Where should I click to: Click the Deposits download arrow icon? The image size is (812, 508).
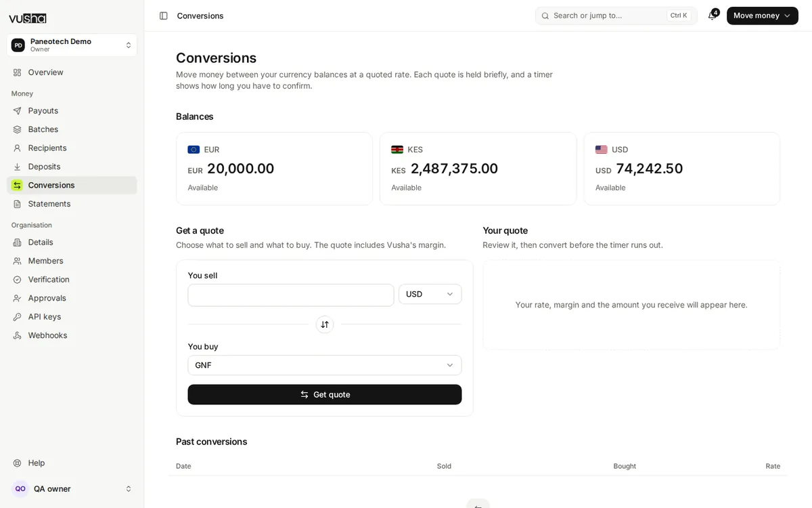(x=17, y=167)
